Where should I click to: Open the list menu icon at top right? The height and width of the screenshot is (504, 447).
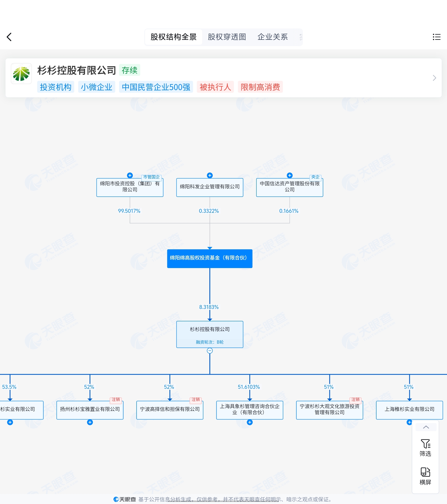pos(436,37)
